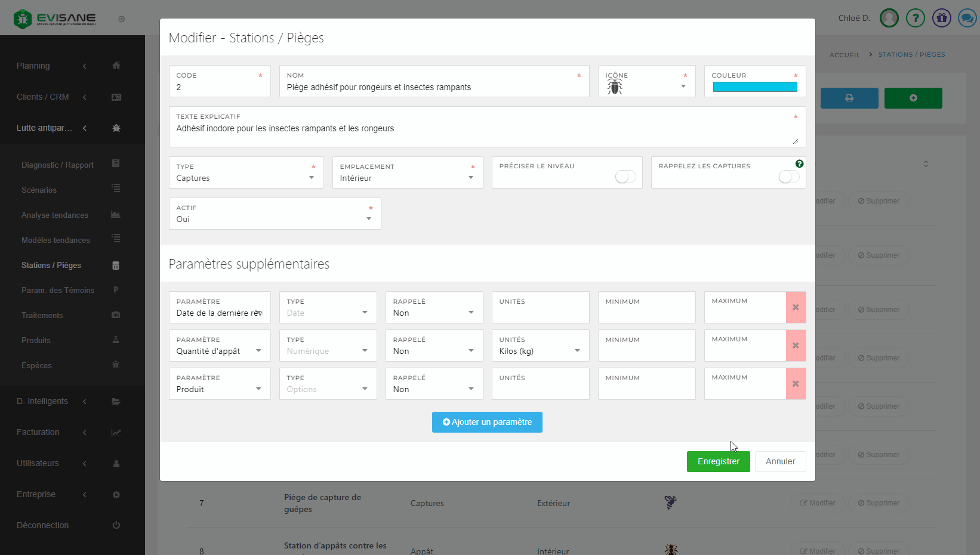The height and width of the screenshot is (555, 980).
Task: Open the Type dropdown showing Captures
Action: point(246,178)
